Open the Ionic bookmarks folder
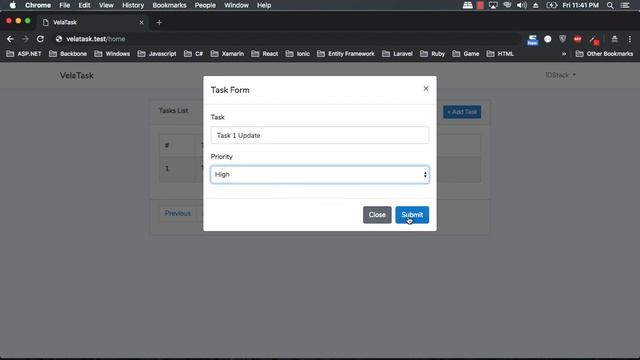The height and width of the screenshot is (360, 640). (298, 54)
